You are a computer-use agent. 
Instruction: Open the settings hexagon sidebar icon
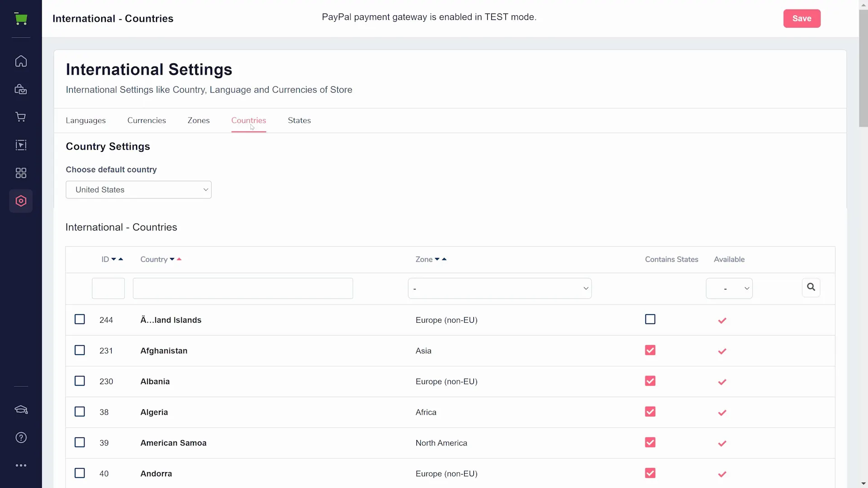(x=21, y=201)
